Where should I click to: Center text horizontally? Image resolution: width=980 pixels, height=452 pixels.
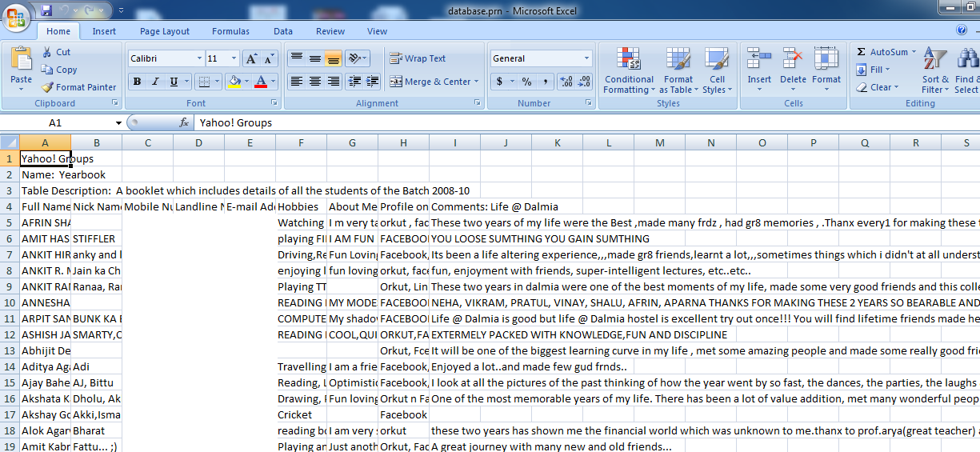tap(314, 82)
